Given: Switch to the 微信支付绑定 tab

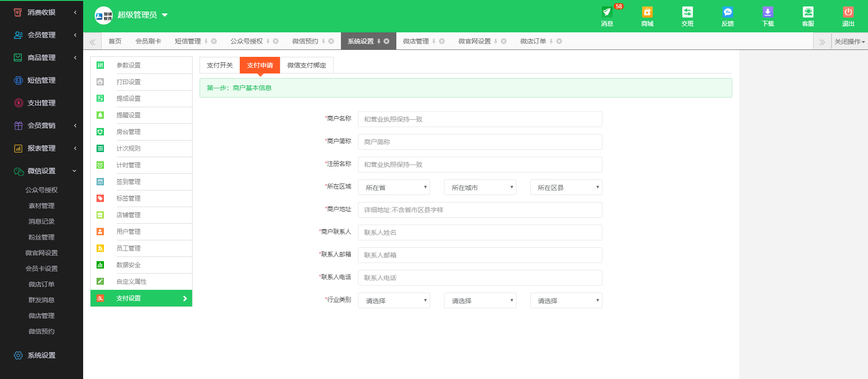Looking at the screenshot, I should pyautogui.click(x=307, y=65).
